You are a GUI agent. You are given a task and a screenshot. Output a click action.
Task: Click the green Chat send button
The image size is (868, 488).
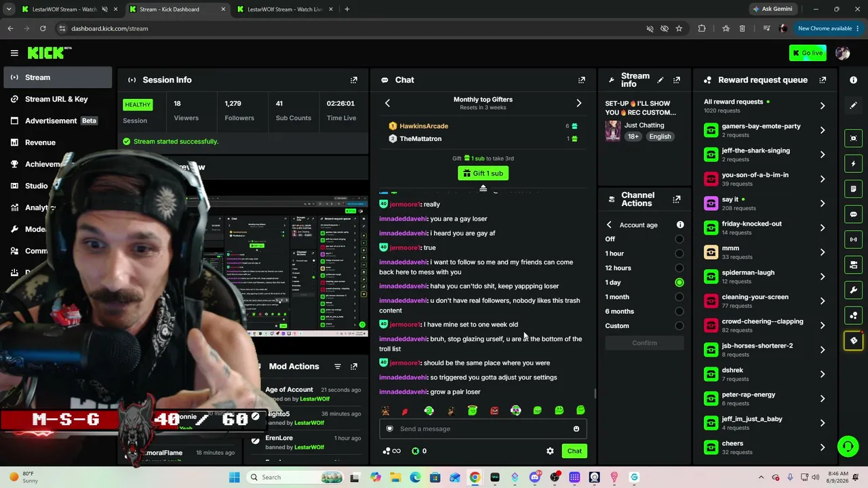point(574,451)
